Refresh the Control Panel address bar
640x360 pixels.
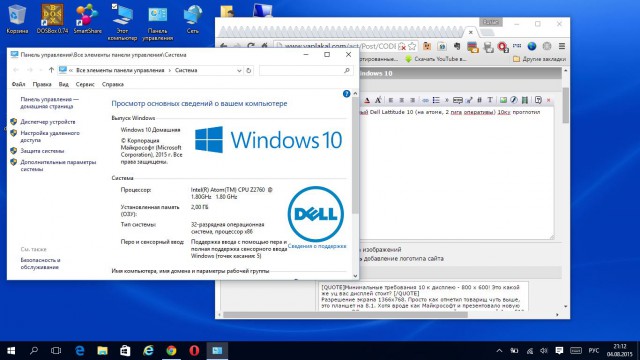(249, 70)
